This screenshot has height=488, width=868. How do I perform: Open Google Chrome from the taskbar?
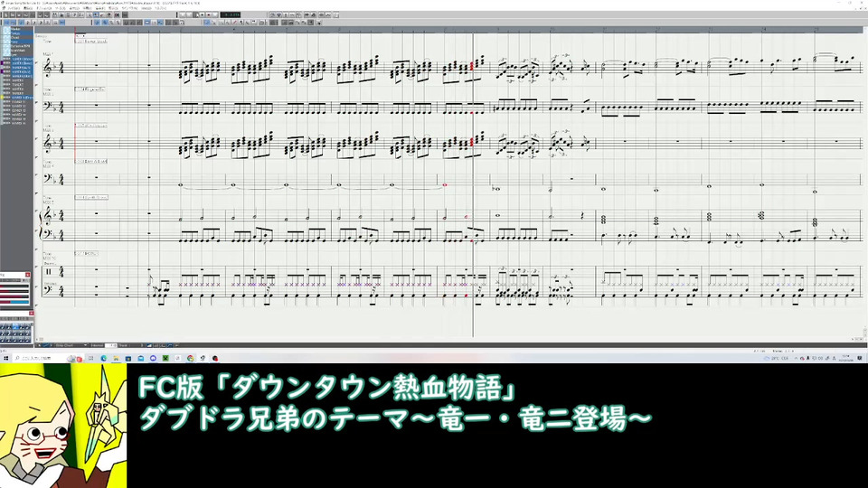click(190, 359)
